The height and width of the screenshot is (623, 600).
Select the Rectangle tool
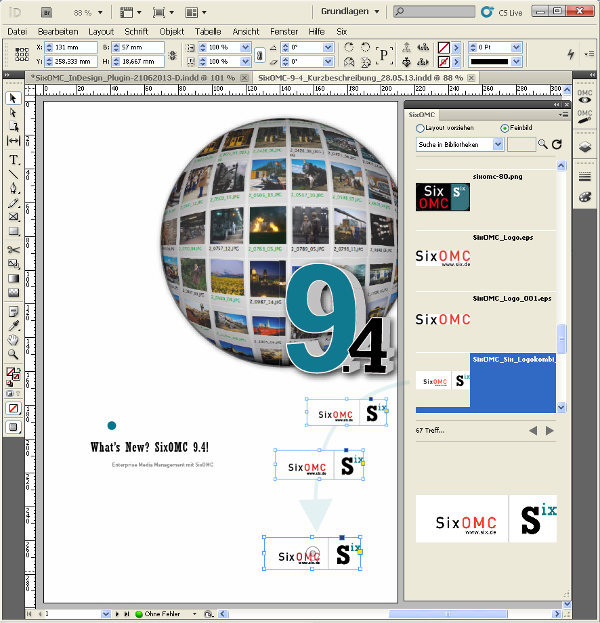tap(13, 231)
